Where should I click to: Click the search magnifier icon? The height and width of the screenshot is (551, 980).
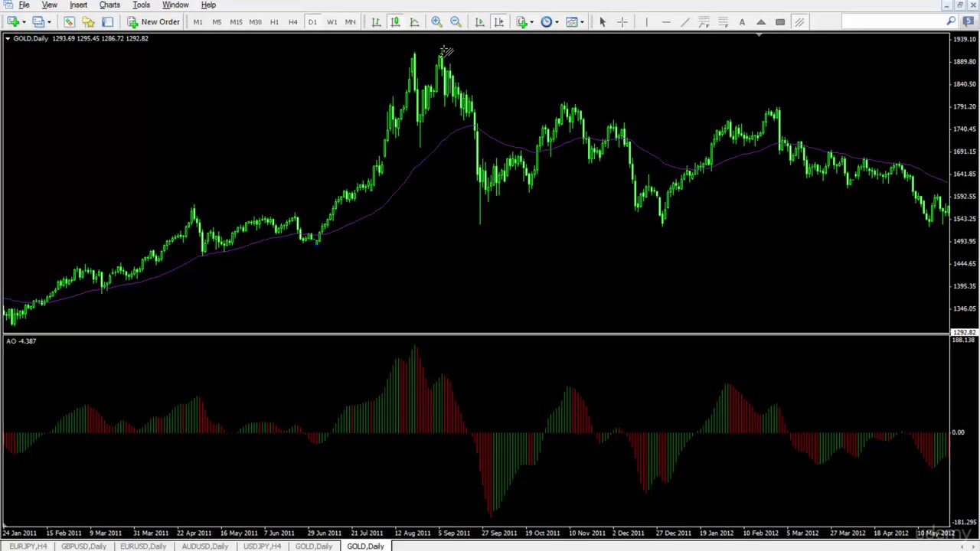click(x=951, y=22)
